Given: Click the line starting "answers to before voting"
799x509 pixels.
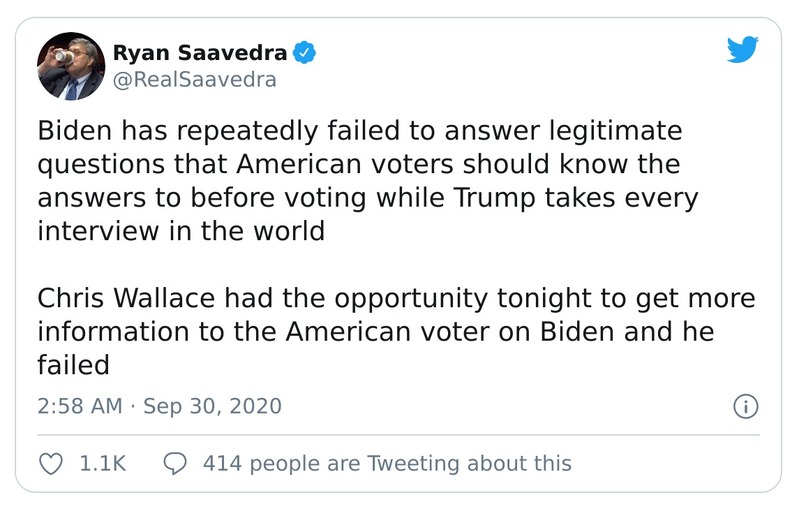Looking at the screenshot, I should click(x=367, y=197).
